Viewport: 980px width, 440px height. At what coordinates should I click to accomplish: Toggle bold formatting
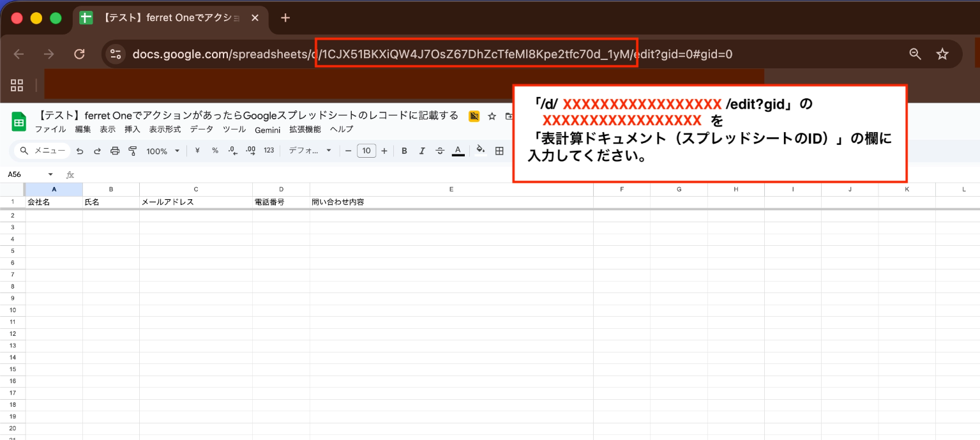coord(404,151)
